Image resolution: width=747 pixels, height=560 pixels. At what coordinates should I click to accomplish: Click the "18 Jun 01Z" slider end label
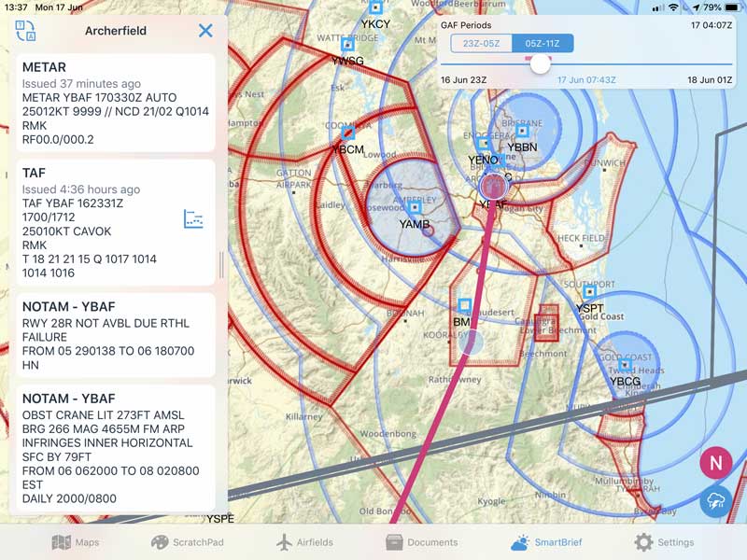(x=710, y=80)
